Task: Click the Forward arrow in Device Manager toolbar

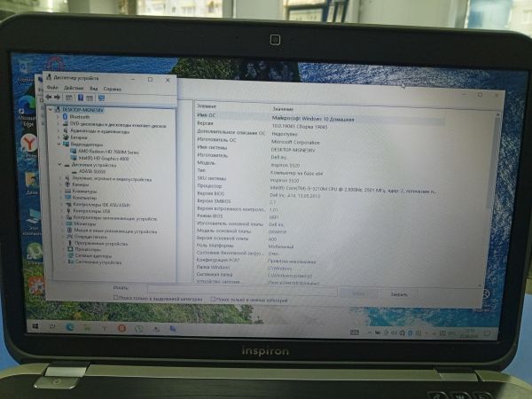Action: [57, 98]
